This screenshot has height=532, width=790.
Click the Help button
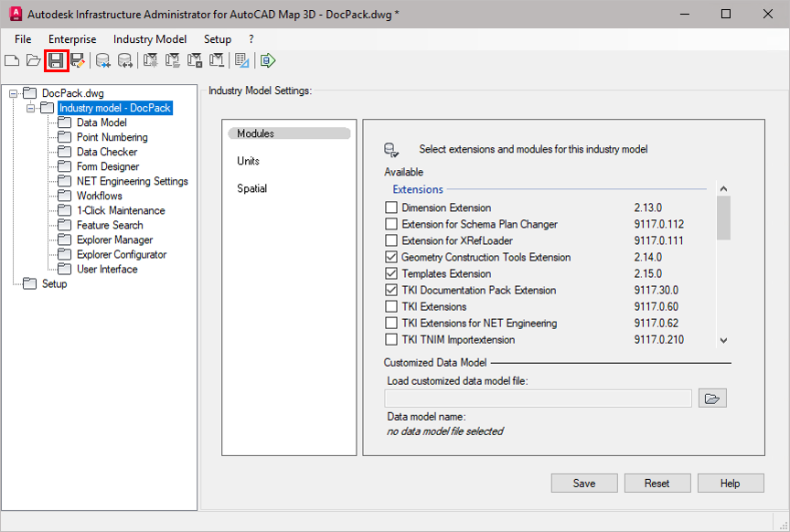point(730,484)
